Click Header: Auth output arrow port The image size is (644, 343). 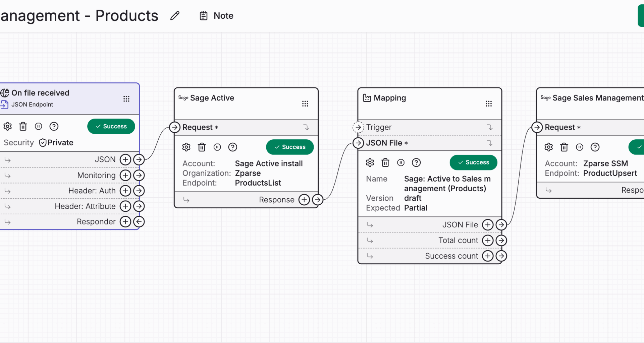[x=139, y=191]
